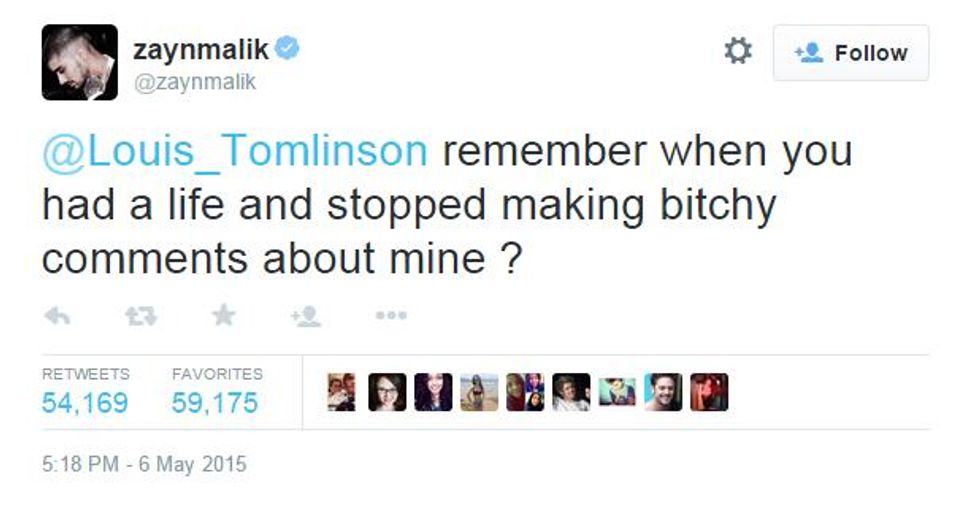Retweet this tweet using the retweet icon
This screenshot has height=520, width=980.
tap(140, 316)
